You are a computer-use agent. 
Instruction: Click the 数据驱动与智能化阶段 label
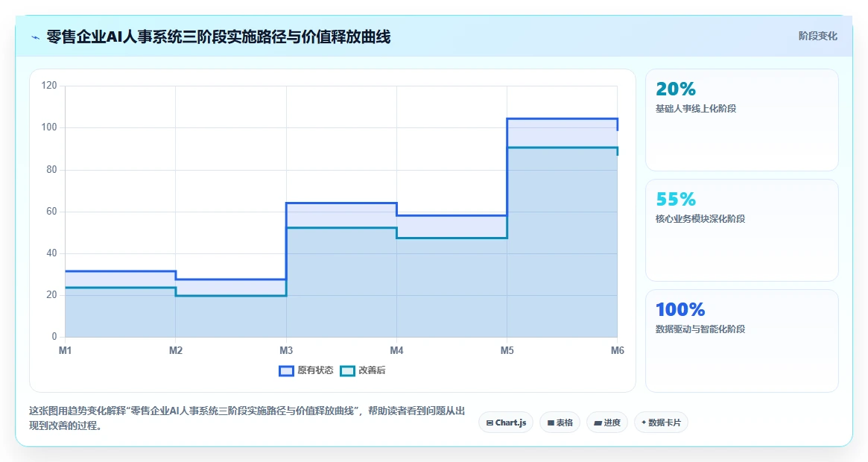(x=700, y=329)
